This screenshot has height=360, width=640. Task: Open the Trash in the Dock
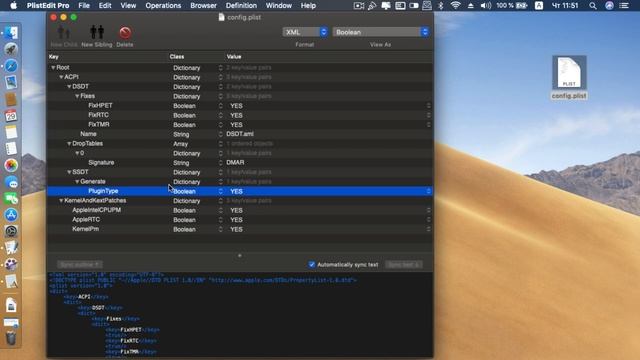coord(11,338)
